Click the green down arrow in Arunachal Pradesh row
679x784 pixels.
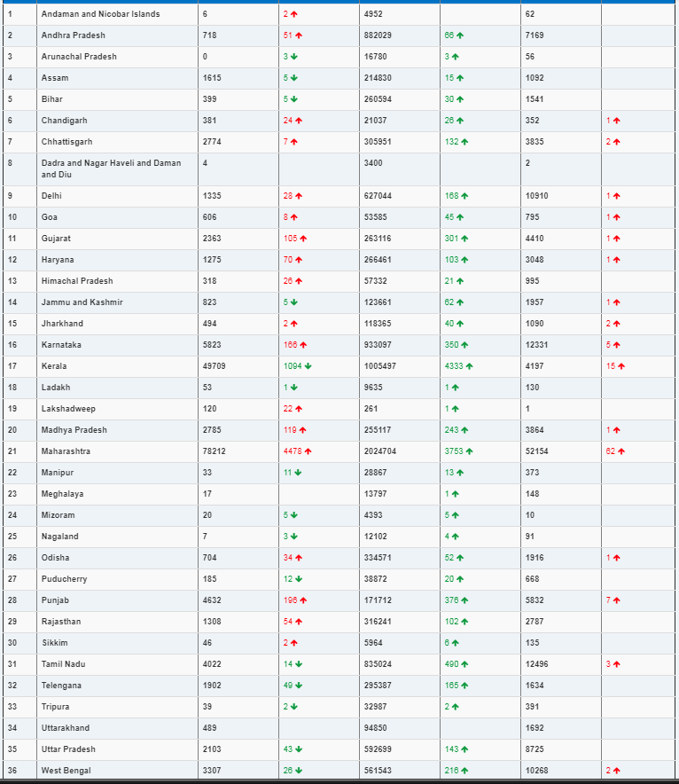point(293,57)
